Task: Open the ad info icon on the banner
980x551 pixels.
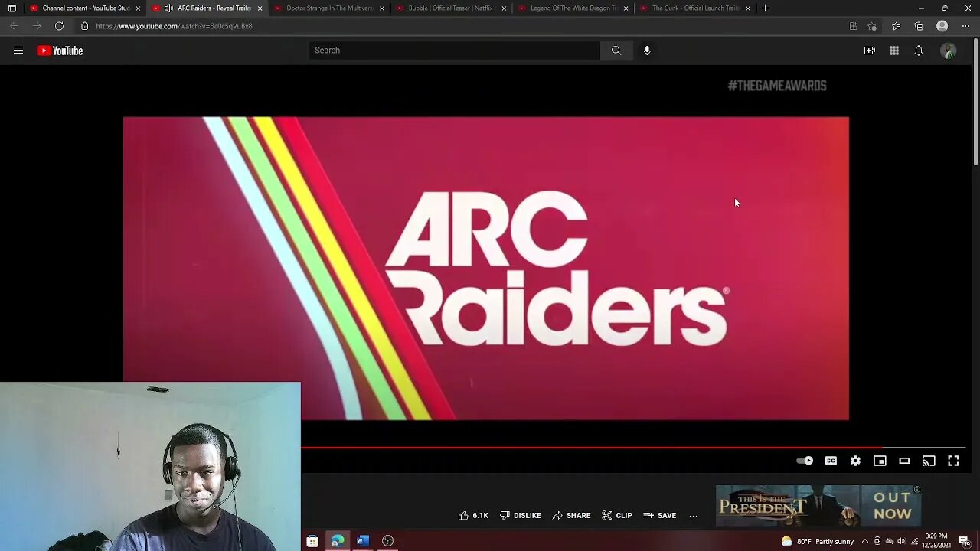Action: [916, 490]
